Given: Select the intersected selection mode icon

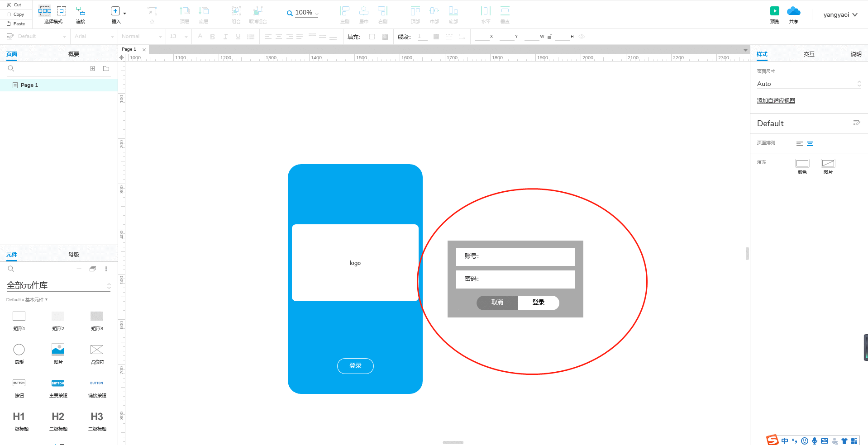Looking at the screenshot, I should [45, 11].
